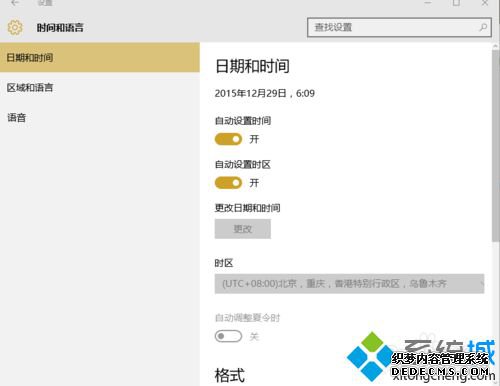Click the 格式 section heading
Viewport: 500px width, 386px height.
[230, 375]
